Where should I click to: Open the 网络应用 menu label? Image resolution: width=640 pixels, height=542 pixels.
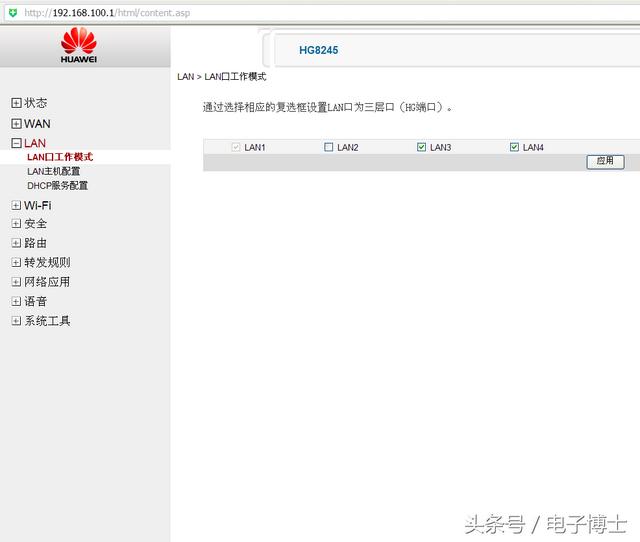(47, 282)
